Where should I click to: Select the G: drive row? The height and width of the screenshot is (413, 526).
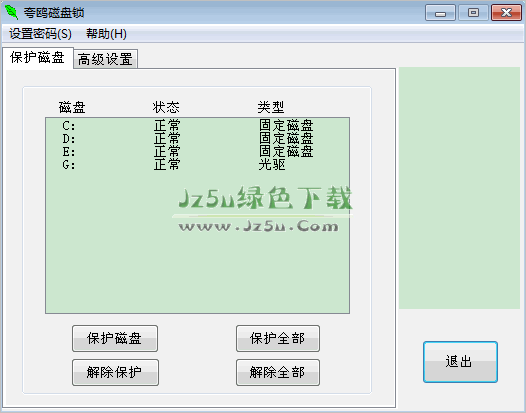click(197, 164)
